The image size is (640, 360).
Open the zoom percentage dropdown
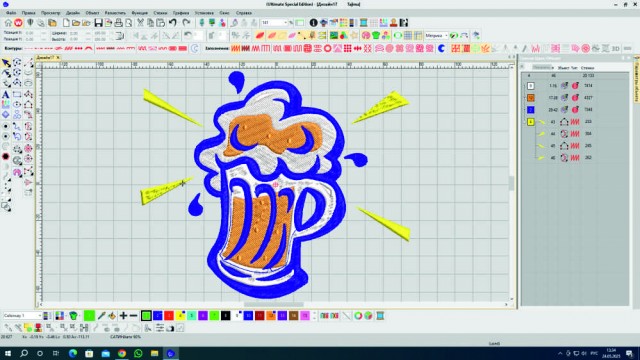click(x=275, y=23)
